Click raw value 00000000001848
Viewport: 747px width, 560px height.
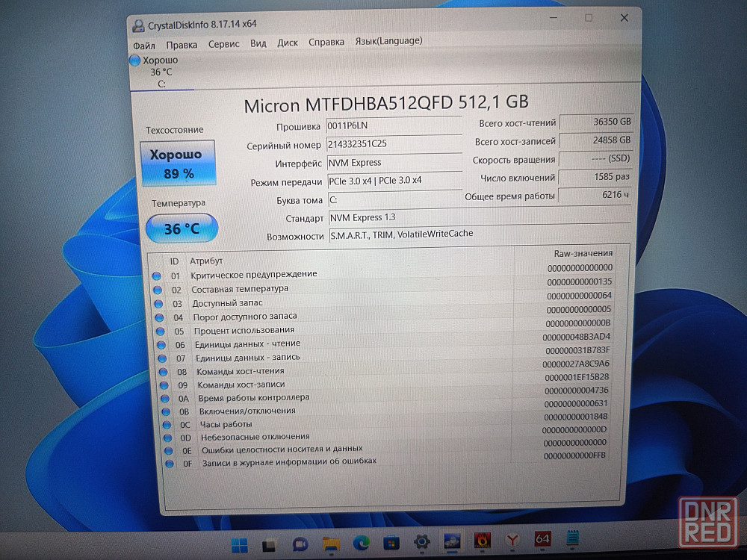(576, 417)
